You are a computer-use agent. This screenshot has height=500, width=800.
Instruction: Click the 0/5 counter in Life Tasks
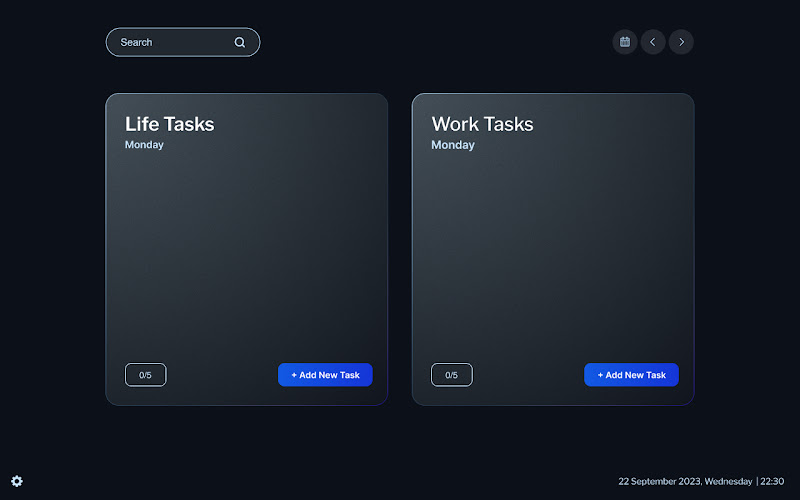[145, 375]
